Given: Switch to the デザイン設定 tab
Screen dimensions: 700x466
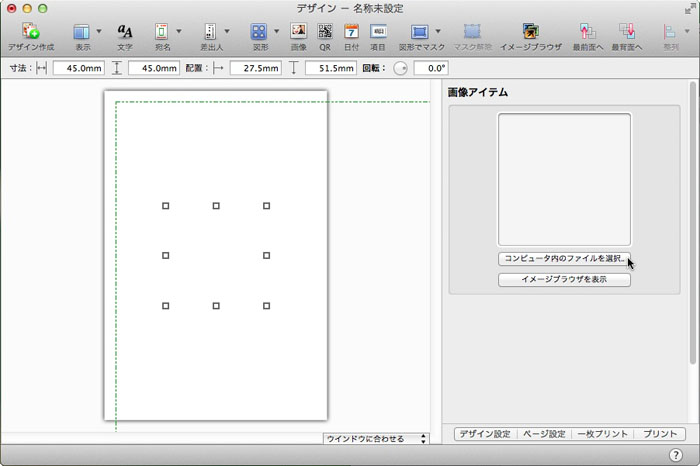Looking at the screenshot, I should coord(485,434).
